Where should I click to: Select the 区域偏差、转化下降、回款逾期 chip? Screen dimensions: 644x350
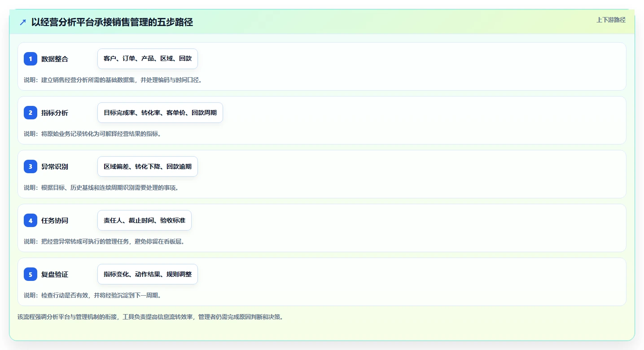pyautogui.click(x=148, y=166)
